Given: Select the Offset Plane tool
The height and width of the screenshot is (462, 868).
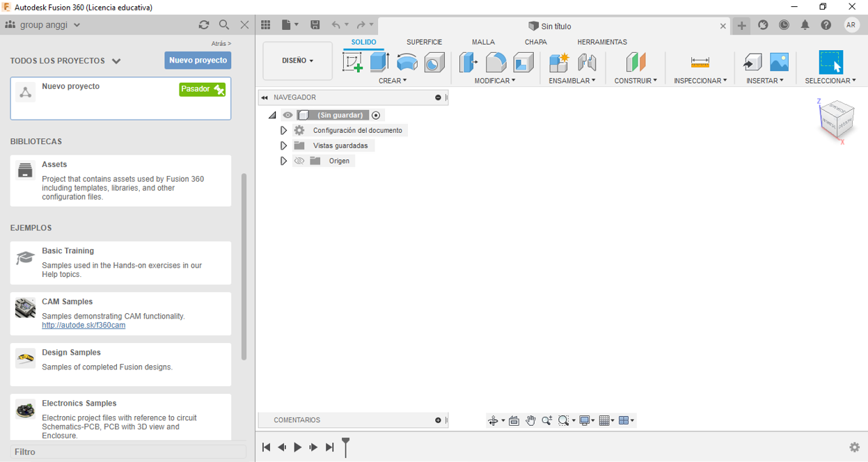Looking at the screenshot, I should tap(636, 62).
